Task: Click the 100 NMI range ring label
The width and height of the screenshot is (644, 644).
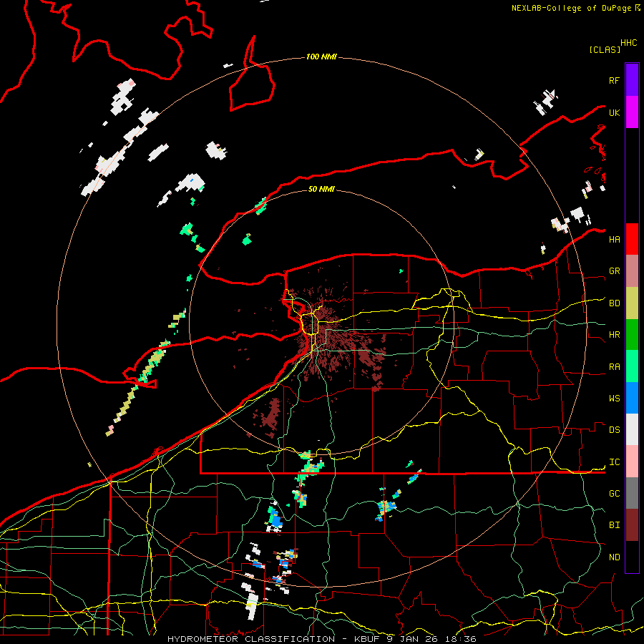Action: pyautogui.click(x=321, y=57)
